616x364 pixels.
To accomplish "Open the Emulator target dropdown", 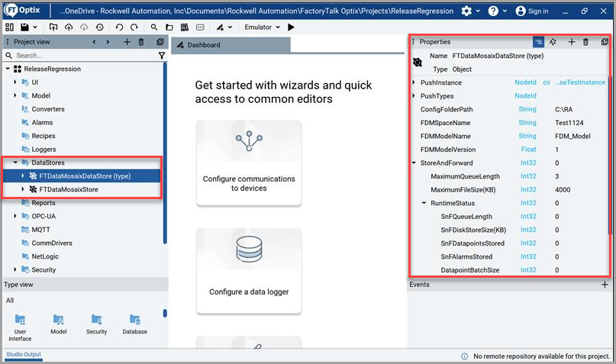I will coord(262,27).
